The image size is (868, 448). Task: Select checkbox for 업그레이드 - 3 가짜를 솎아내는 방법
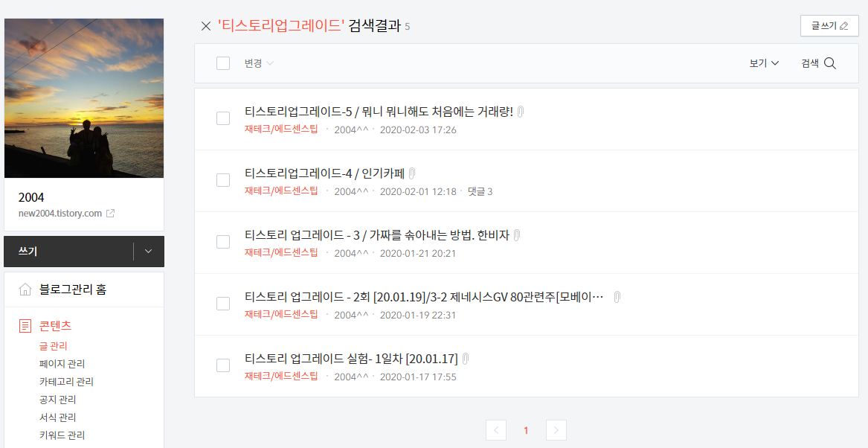pos(223,242)
